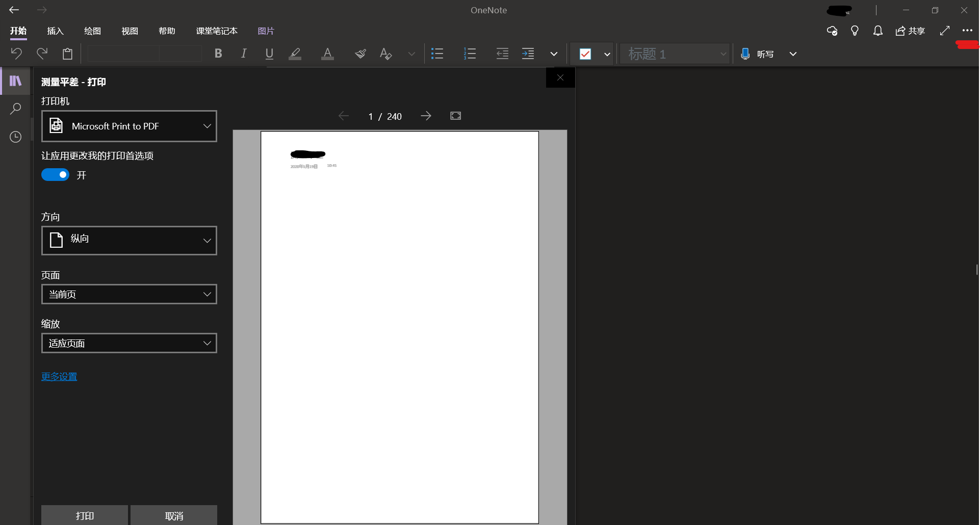The height and width of the screenshot is (525, 980).
Task: Show the notebooks navigation pane
Action: 16,81
